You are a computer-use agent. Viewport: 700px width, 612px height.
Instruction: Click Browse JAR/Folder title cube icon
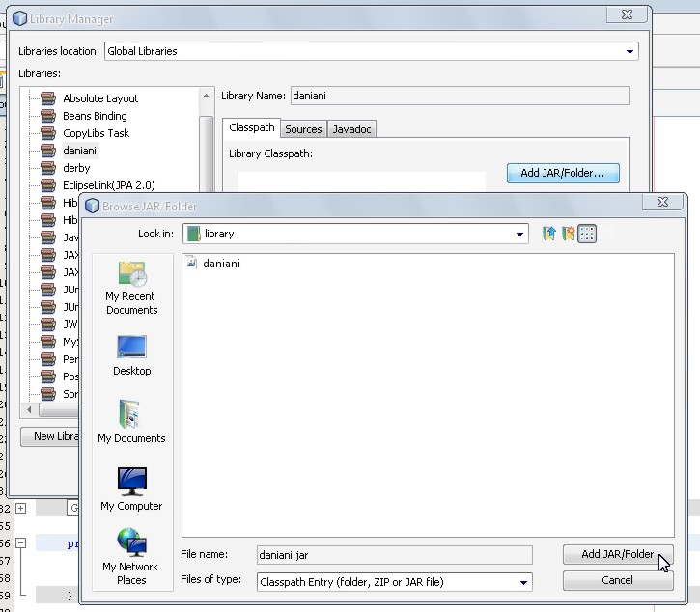pos(92,206)
